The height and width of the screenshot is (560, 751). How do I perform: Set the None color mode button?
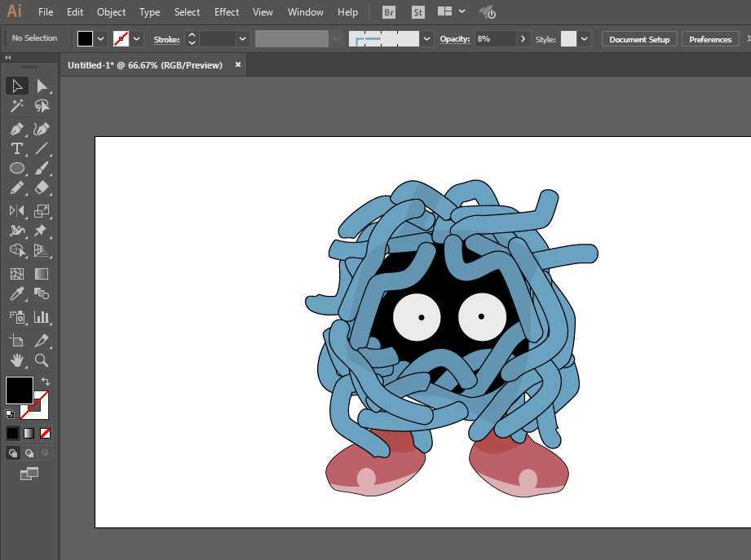45,433
